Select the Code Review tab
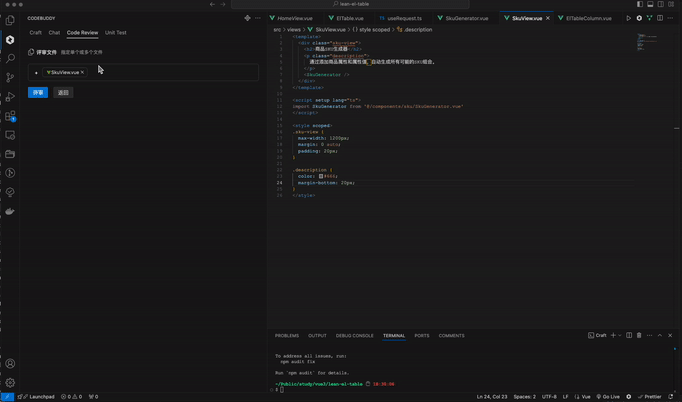Viewport: 682px width, 402px height. 82,33
